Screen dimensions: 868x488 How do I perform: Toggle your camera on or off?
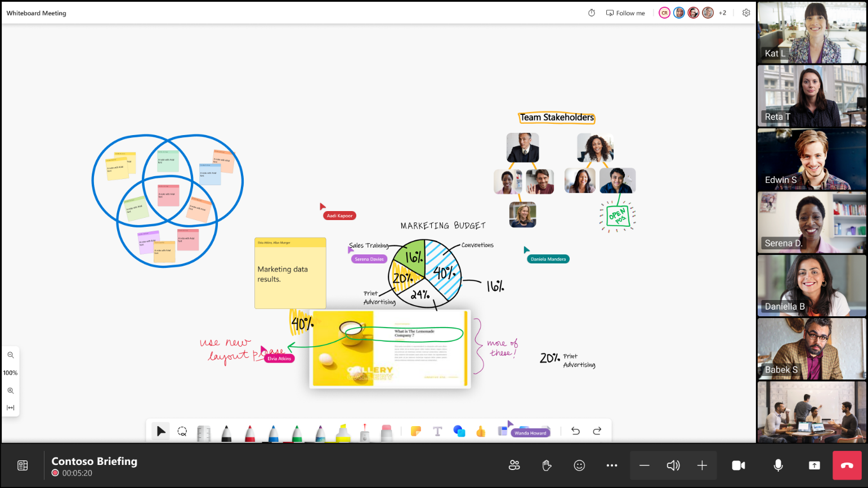pyautogui.click(x=739, y=465)
